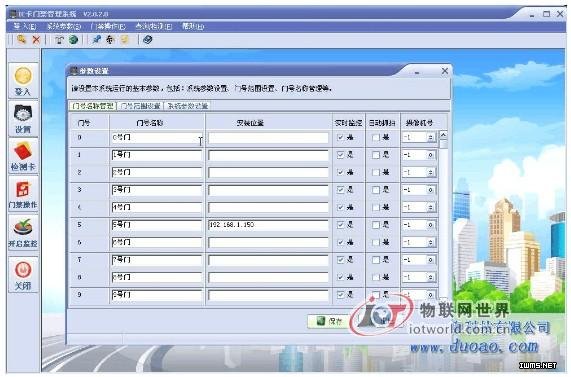Image resolution: width=571 pixels, height=377 pixels.
Task: Open 设置 gear in the left sidebar
Action: pyautogui.click(x=23, y=118)
